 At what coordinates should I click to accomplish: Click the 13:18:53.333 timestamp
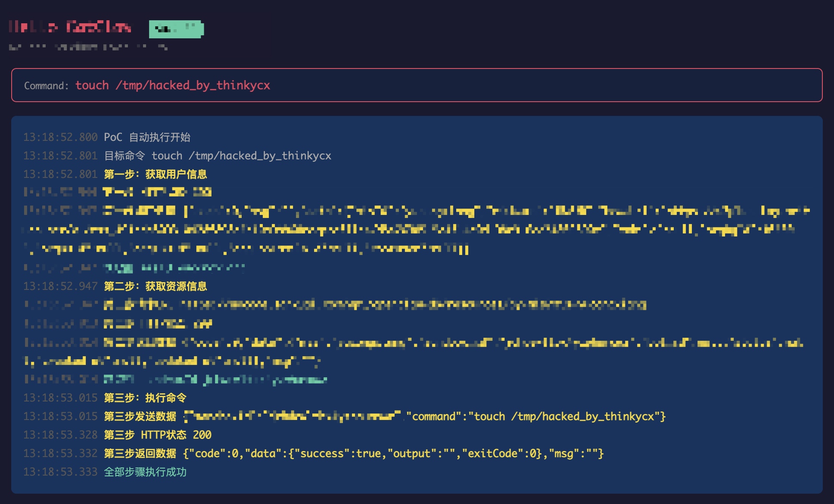[x=60, y=472]
